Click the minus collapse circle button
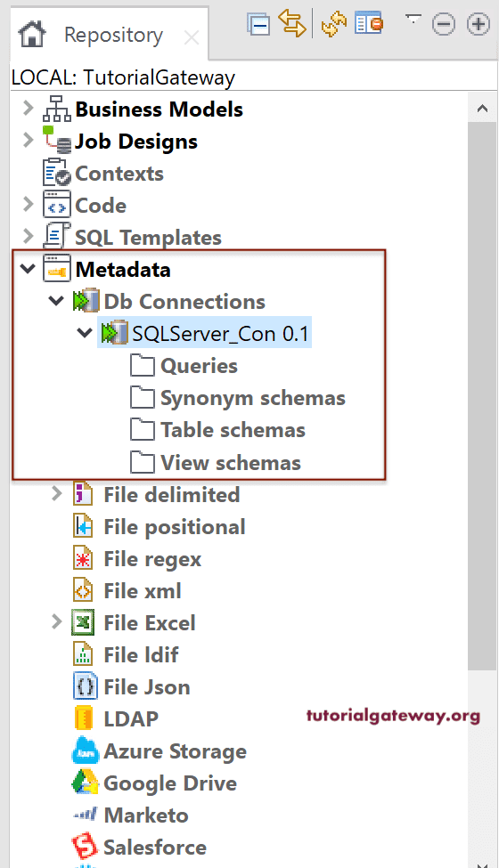The image size is (499, 868). (x=444, y=24)
